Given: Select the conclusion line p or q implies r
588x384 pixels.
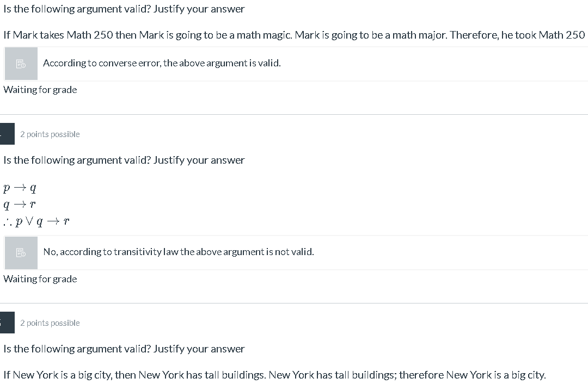Looking at the screenshot, I should 36,221.
